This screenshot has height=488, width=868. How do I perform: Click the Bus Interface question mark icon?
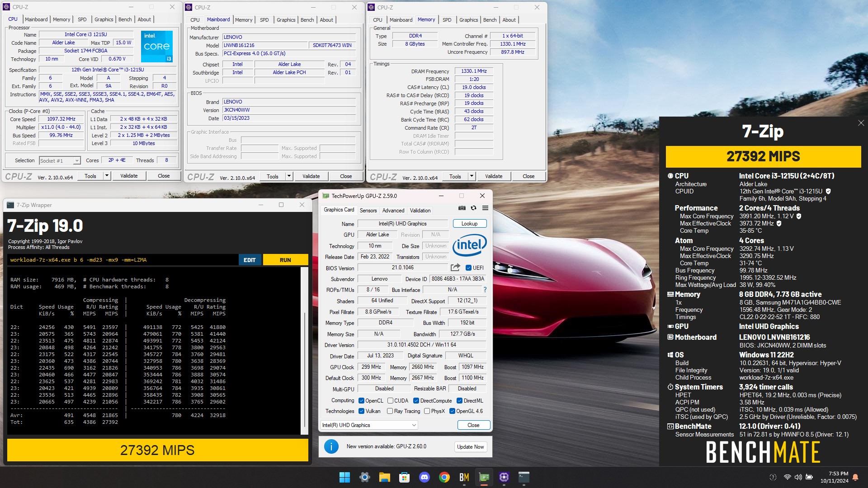485,290
